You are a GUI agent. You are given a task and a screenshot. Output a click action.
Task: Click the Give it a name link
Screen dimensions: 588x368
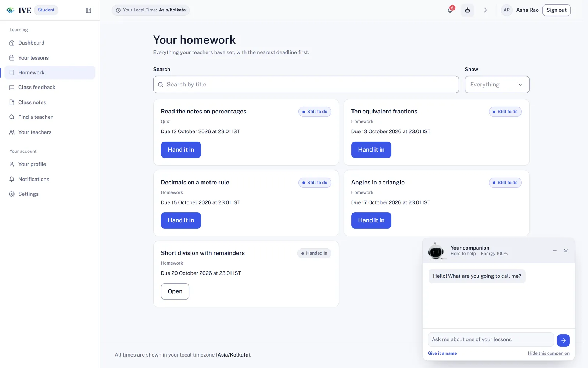click(442, 353)
